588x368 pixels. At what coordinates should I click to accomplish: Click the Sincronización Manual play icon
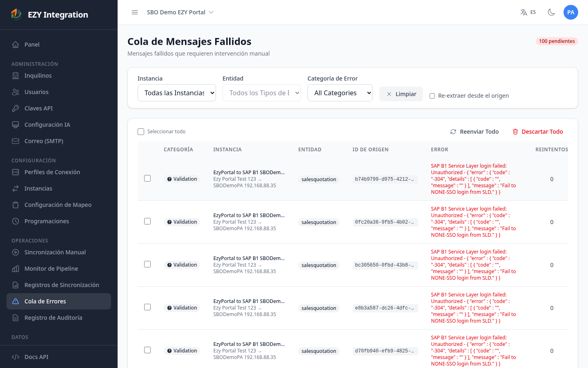tap(16, 252)
